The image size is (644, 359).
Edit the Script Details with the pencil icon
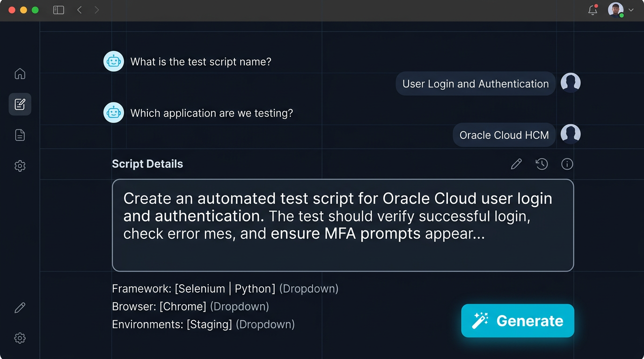[x=516, y=164]
